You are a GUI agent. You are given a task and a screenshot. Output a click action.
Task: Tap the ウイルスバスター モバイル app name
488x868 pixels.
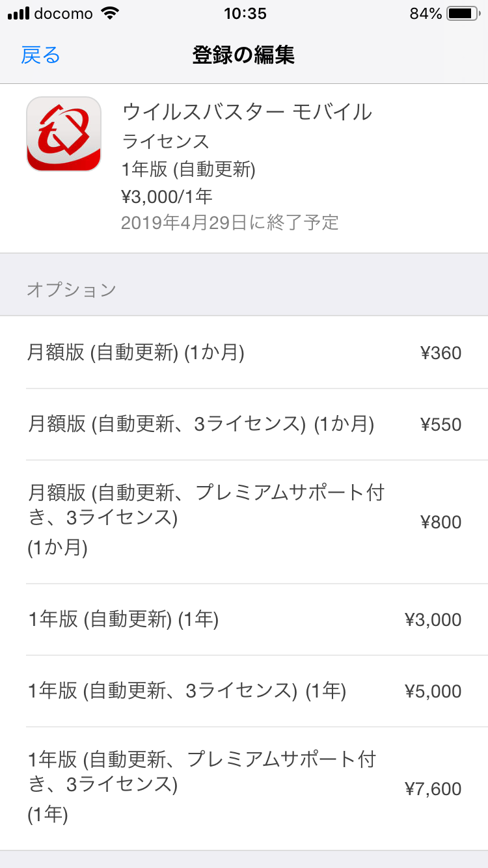tap(247, 112)
